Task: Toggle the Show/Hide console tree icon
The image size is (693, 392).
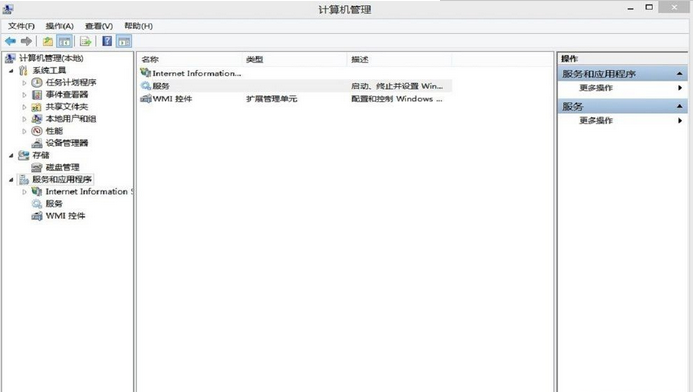Action: tap(65, 42)
